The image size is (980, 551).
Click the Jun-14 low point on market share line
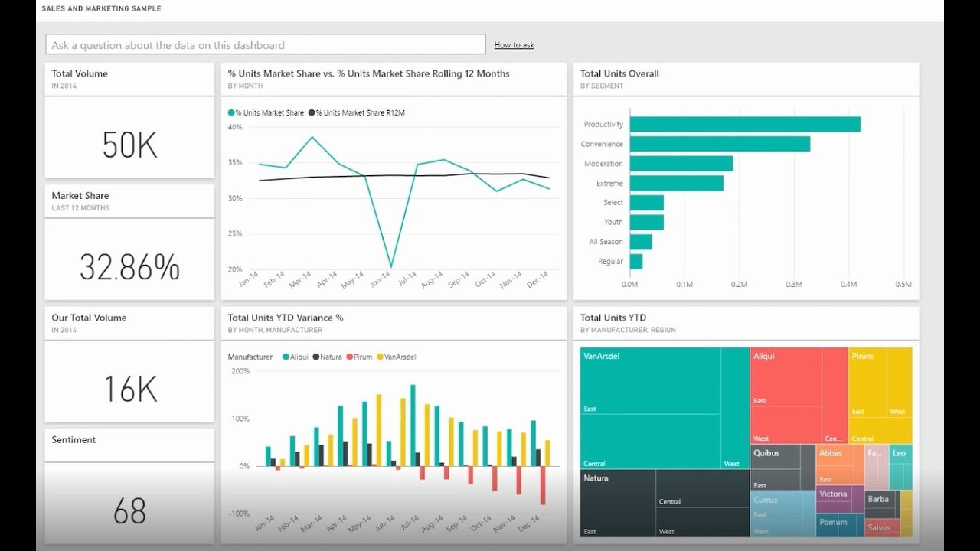(x=391, y=267)
